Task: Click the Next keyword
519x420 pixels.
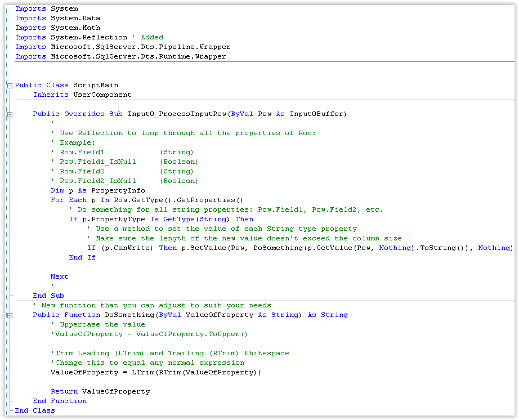Action: [x=59, y=276]
